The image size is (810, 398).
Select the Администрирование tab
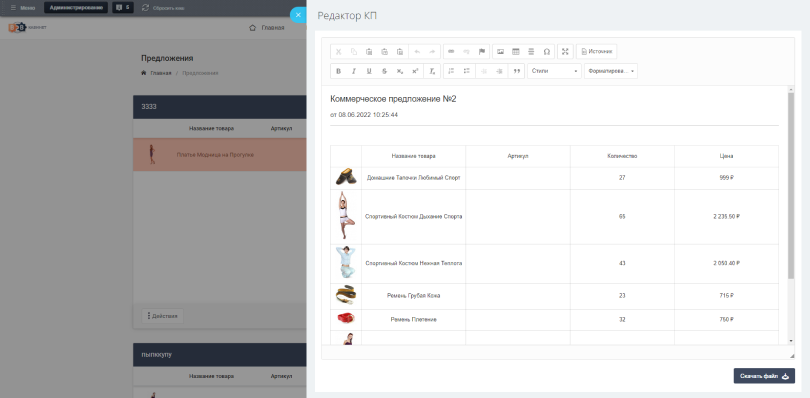pyautogui.click(x=76, y=8)
